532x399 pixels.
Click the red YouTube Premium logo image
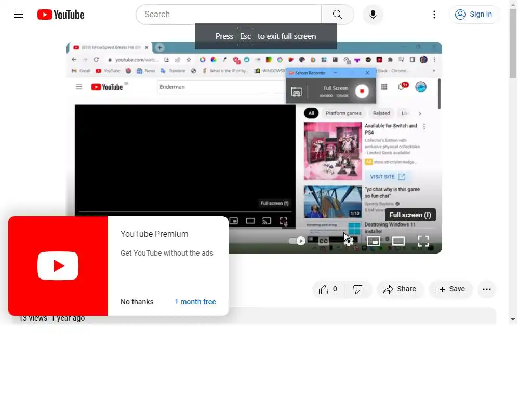click(x=58, y=266)
